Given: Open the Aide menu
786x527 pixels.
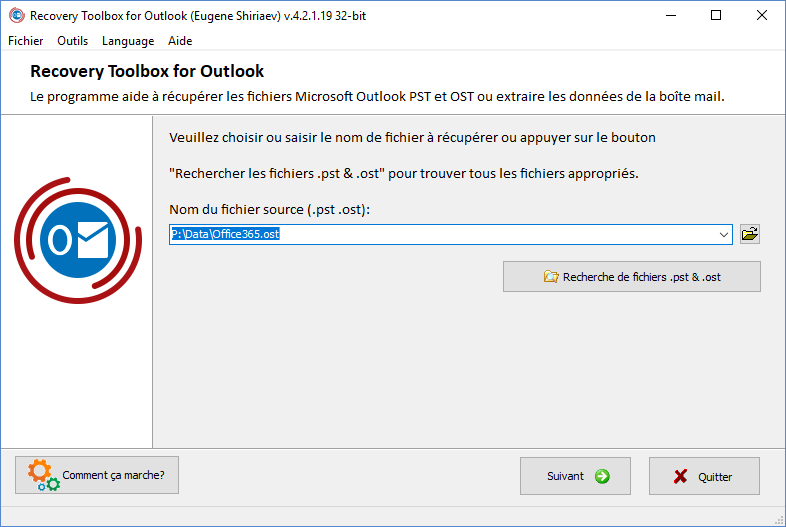Looking at the screenshot, I should [180, 41].
